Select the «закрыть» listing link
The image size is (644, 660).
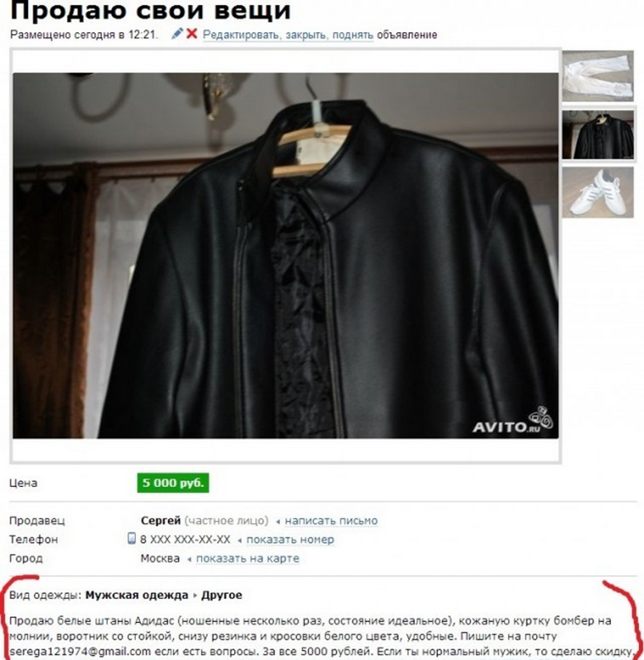pos(308,35)
